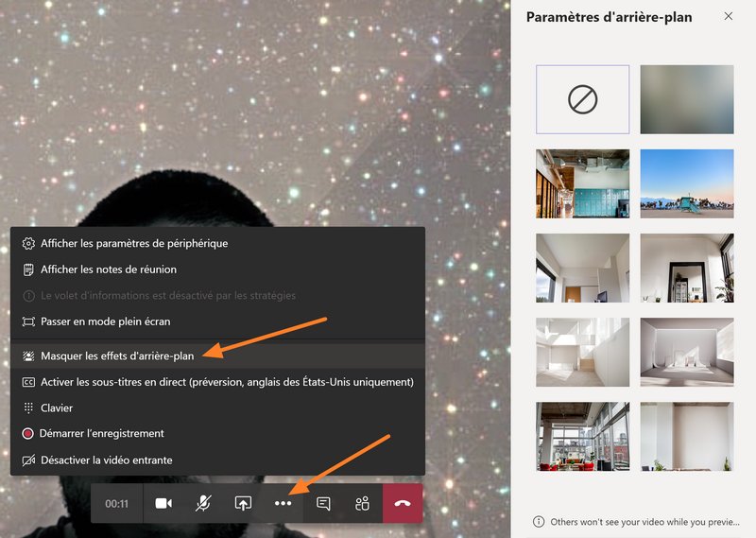Click the crossed-out video icon in menu
The width and height of the screenshot is (756, 538).
pyautogui.click(x=28, y=460)
